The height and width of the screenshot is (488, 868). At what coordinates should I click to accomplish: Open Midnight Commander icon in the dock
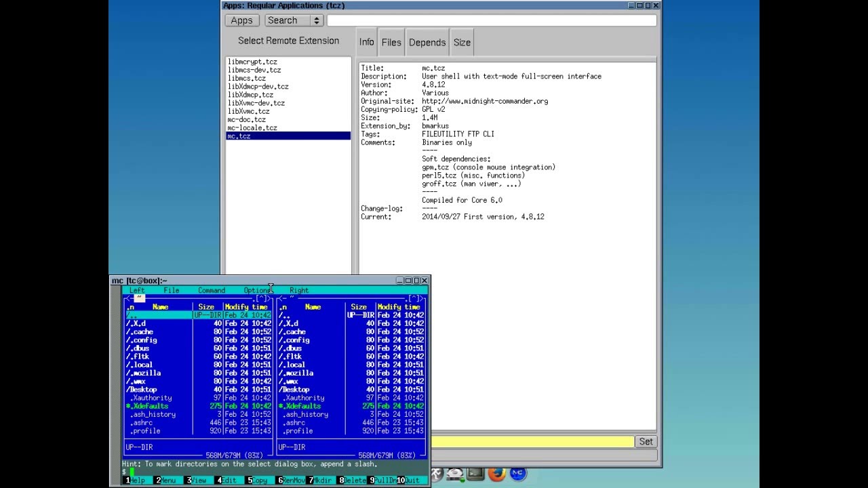(517, 474)
